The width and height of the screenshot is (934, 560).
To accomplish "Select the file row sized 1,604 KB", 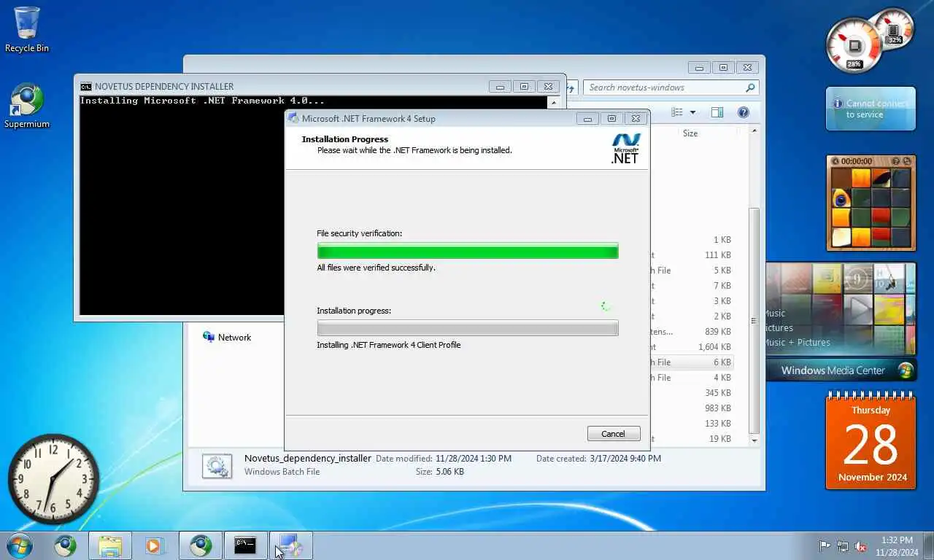I will tap(691, 347).
